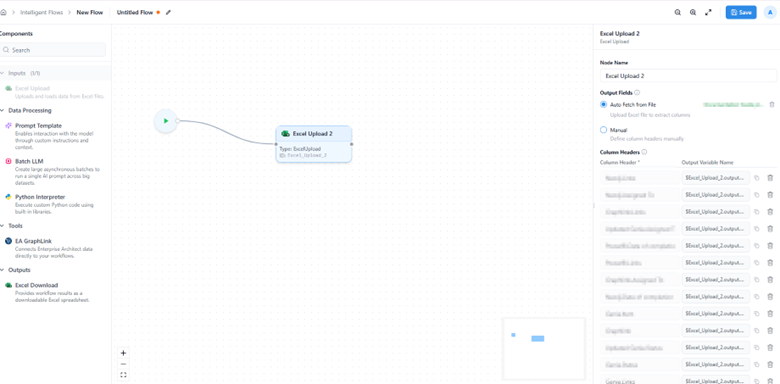
Task: Click canvas zoom out minus control
Action: point(123,364)
